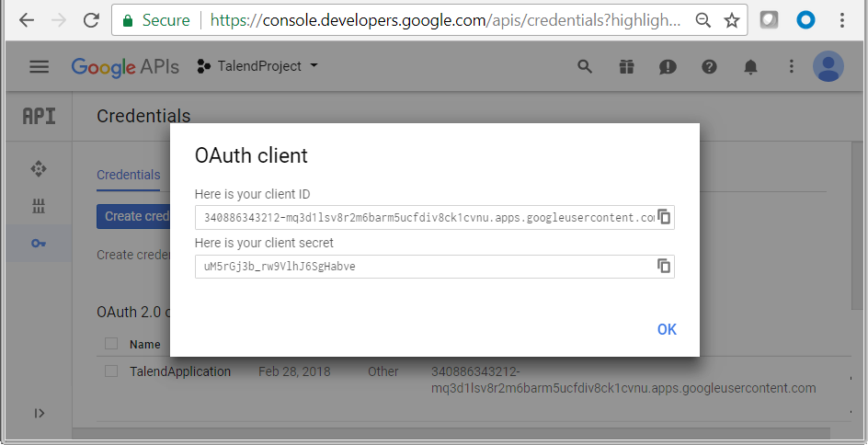Open the Dashboard sidebar icon
The height and width of the screenshot is (445, 868).
(39, 168)
